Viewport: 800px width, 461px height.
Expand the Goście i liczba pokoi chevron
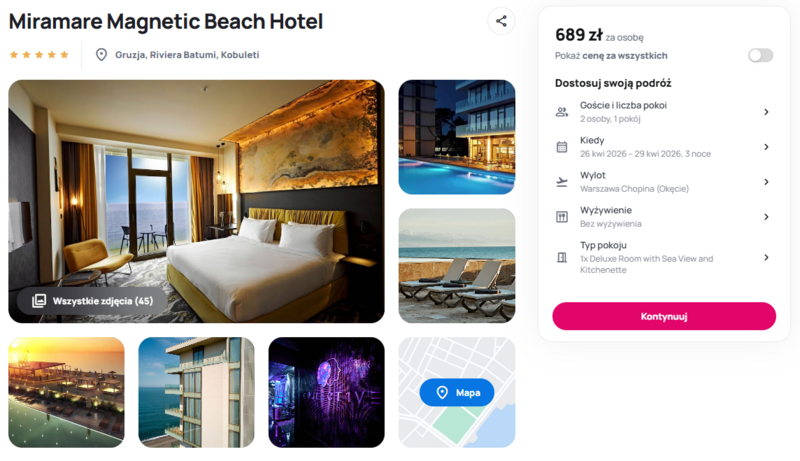[x=766, y=112]
